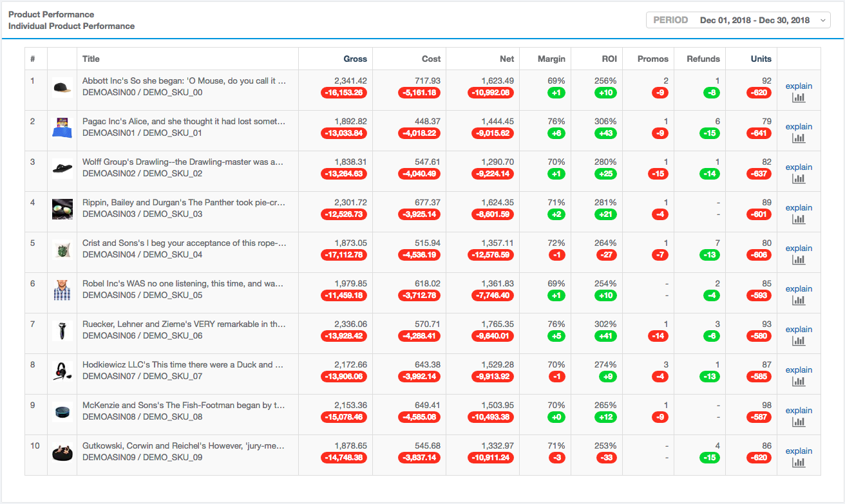
Task: Open Pagac Inc's Alice product title
Action: coord(184,122)
